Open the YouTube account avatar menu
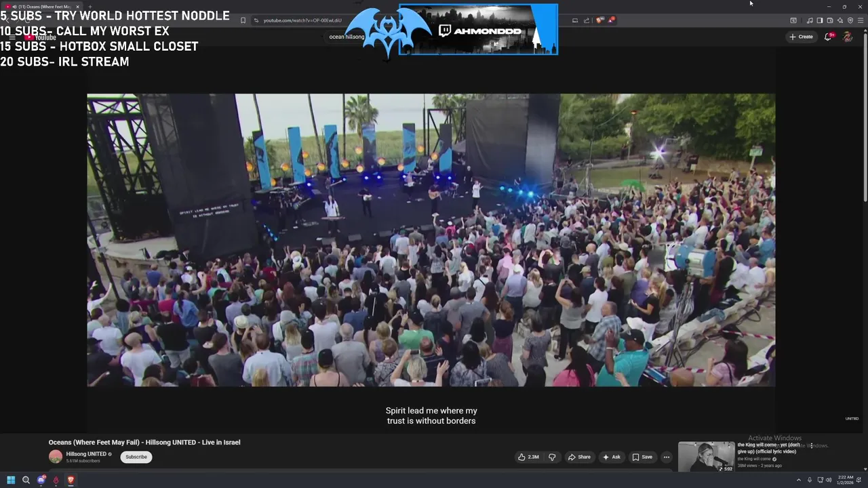Image resolution: width=868 pixels, height=488 pixels. tap(848, 37)
